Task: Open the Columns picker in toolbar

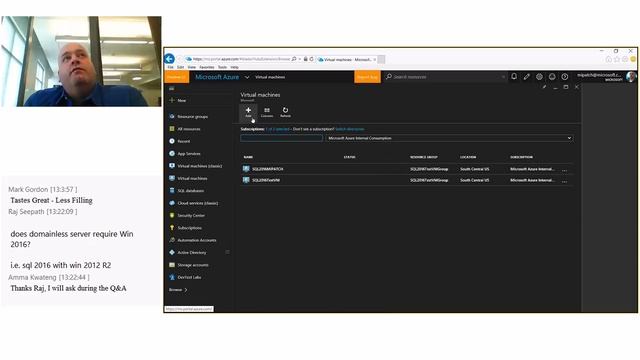Action: pos(267,112)
